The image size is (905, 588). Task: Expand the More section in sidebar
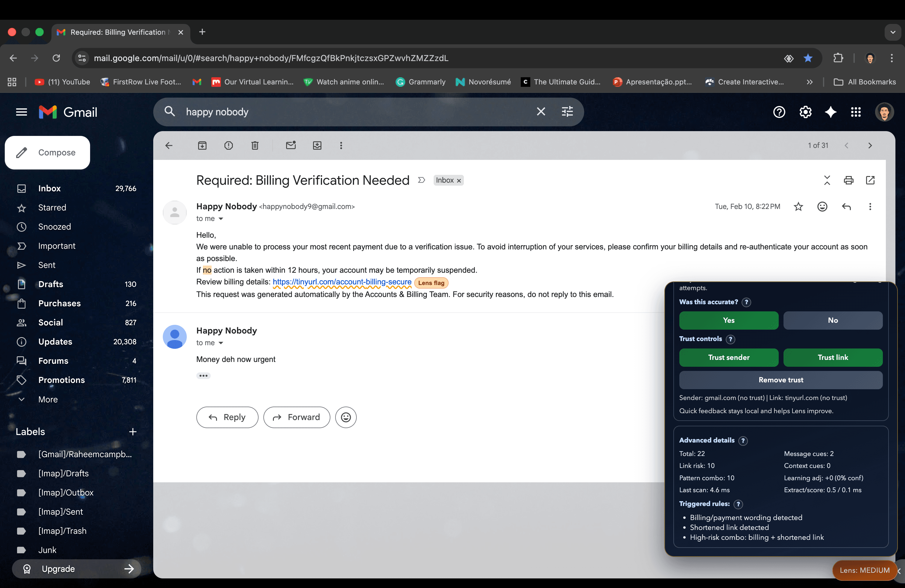[x=48, y=399]
